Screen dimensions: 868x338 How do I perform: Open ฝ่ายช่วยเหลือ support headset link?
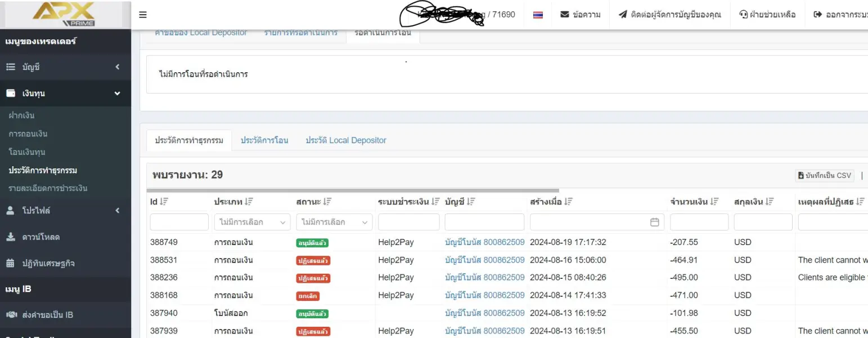click(767, 15)
